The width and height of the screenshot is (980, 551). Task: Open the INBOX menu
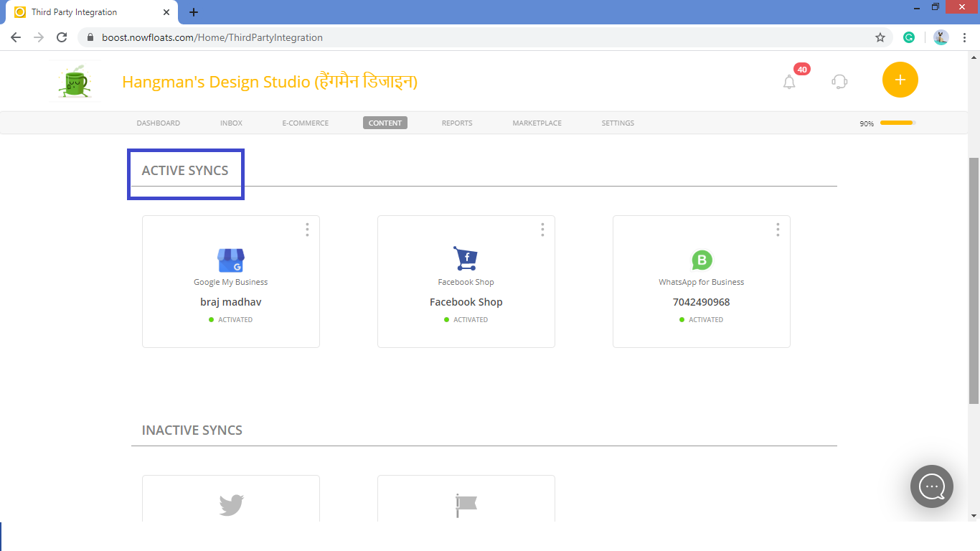[x=231, y=123]
